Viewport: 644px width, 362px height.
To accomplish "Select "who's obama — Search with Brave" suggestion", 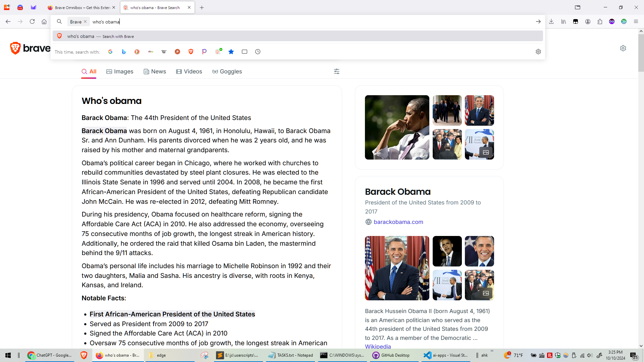I will point(101,36).
